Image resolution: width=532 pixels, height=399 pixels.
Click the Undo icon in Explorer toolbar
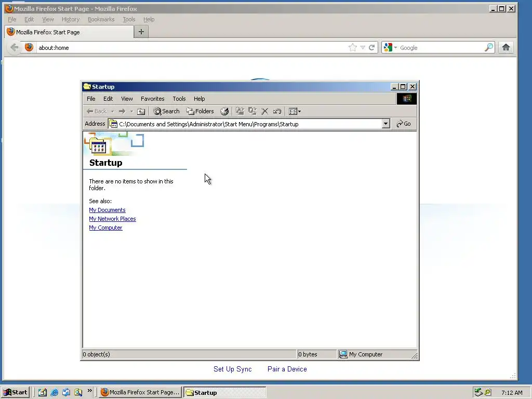277,111
